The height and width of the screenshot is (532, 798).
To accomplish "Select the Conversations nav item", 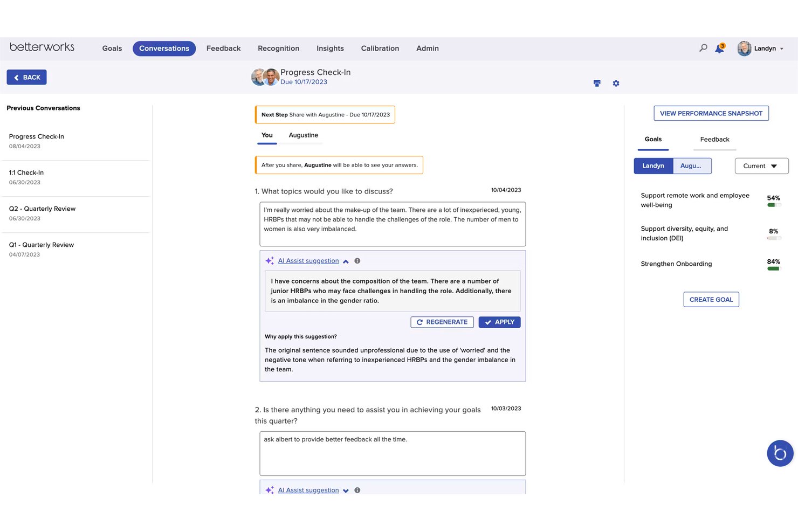I will [164, 49].
